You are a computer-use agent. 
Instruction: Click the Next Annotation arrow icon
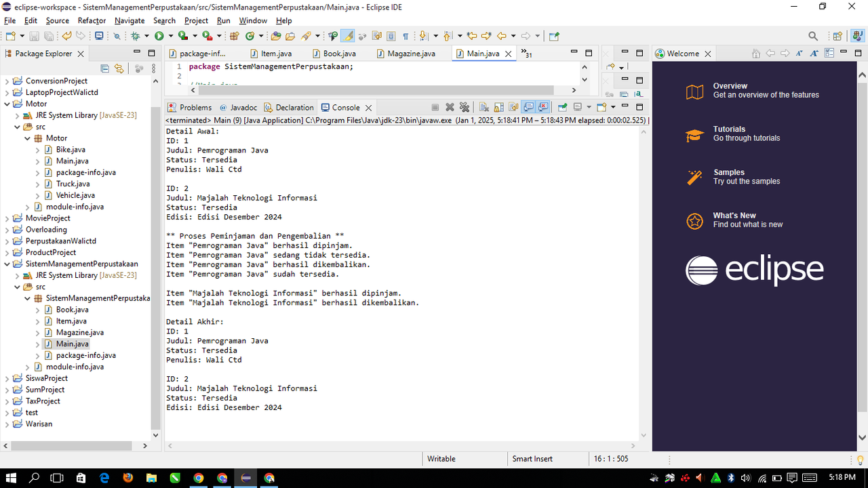422,36
